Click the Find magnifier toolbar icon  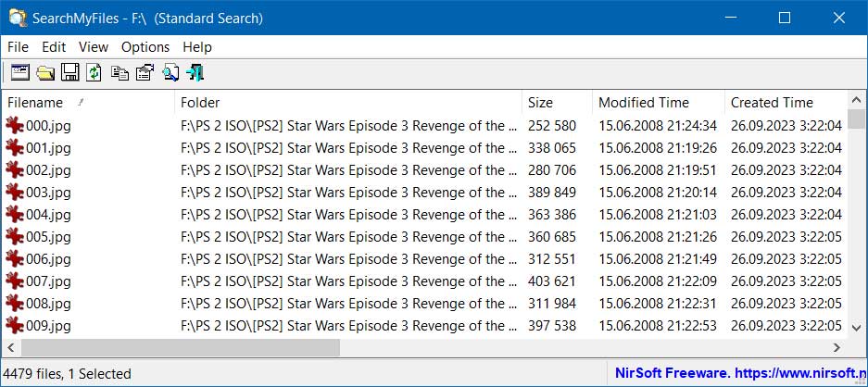[x=170, y=72]
